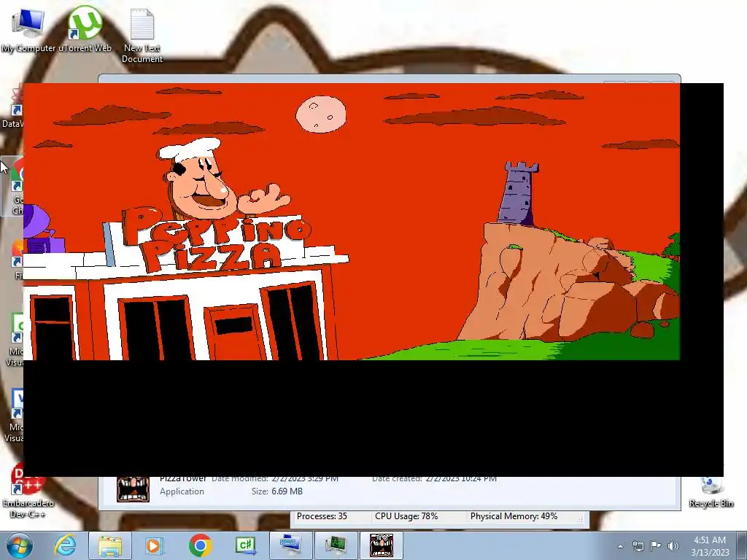The height and width of the screenshot is (560, 747).
Task: Select the New Text Document file icon
Action: pos(142,36)
